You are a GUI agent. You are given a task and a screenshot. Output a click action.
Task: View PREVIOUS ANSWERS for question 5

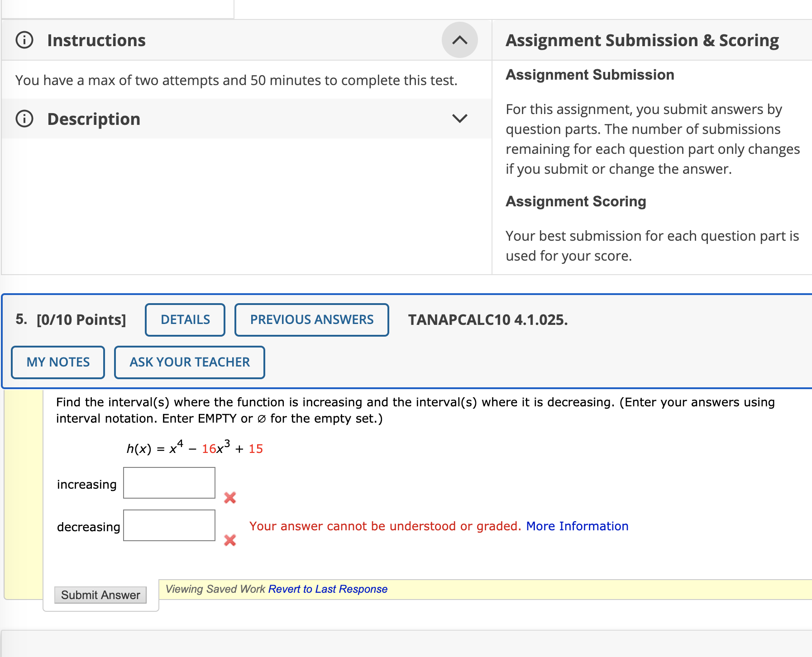click(x=311, y=319)
